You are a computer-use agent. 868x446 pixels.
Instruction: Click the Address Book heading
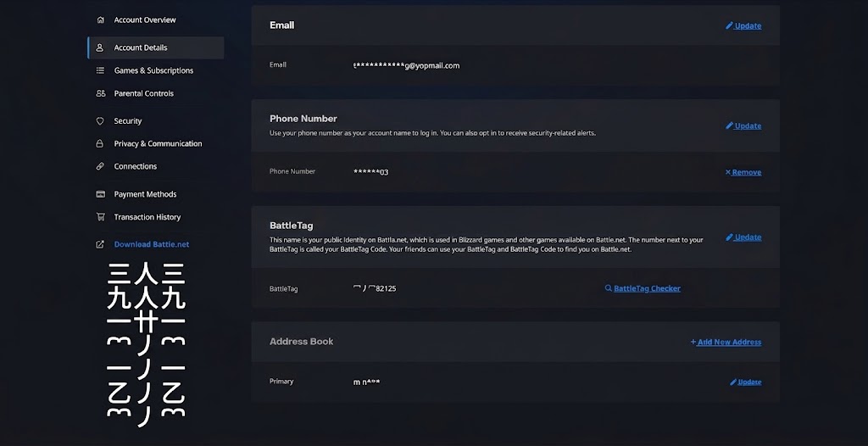click(301, 342)
